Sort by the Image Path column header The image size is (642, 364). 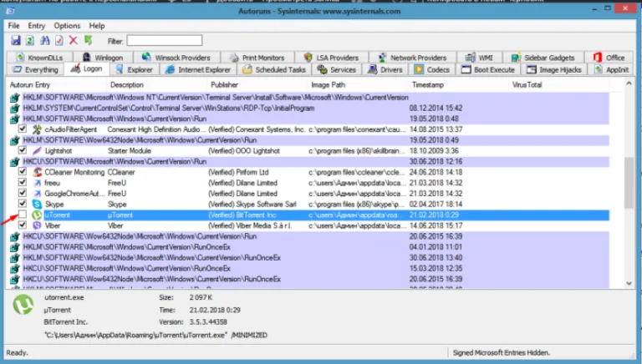(x=359, y=84)
